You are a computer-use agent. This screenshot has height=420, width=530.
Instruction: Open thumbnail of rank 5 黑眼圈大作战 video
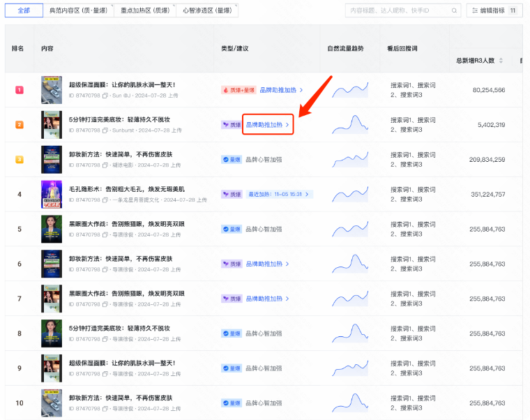tap(52, 230)
